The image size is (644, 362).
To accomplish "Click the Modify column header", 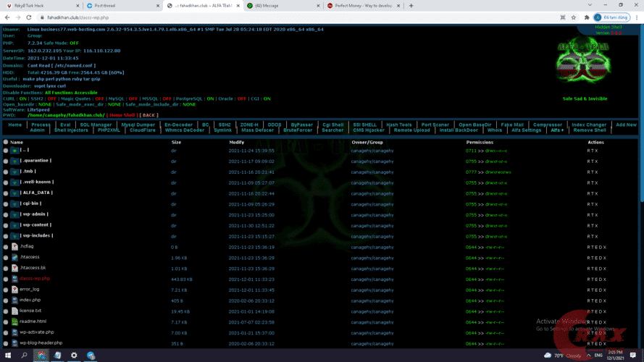I will pyautogui.click(x=237, y=143).
